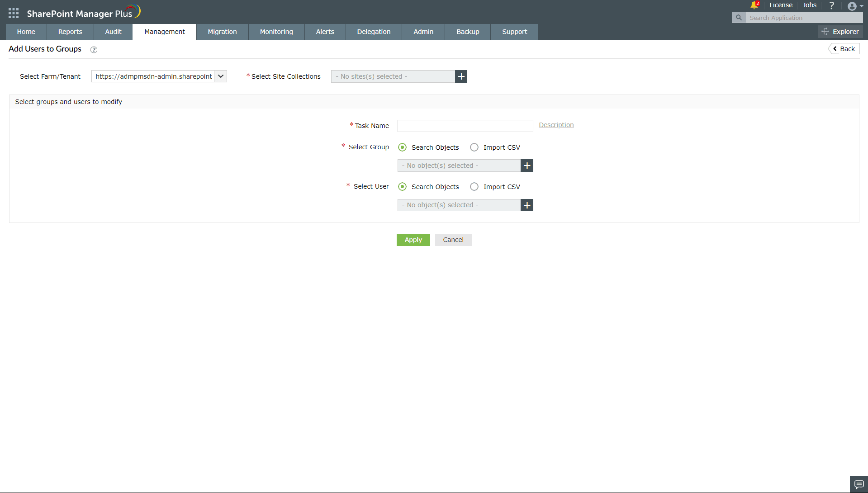Select the Management tab
868x493 pixels.
[x=165, y=32]
